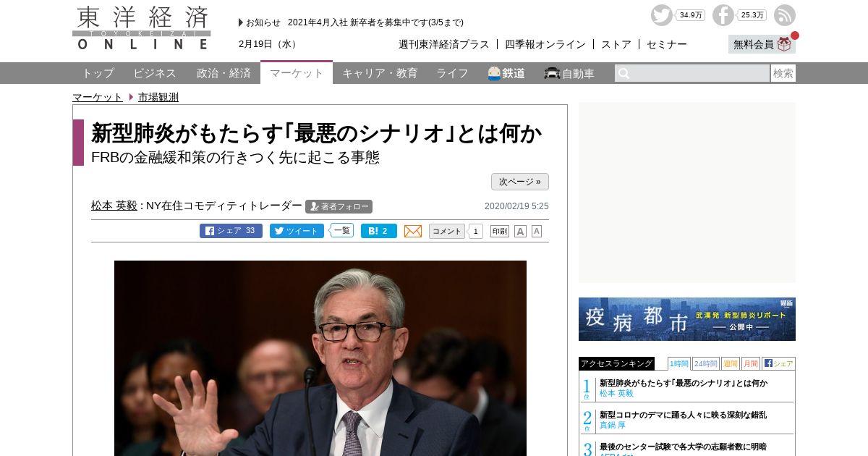Click the Facebook follower count 25.3万
This screenshot has width=868, height=456.
(752, 15)
